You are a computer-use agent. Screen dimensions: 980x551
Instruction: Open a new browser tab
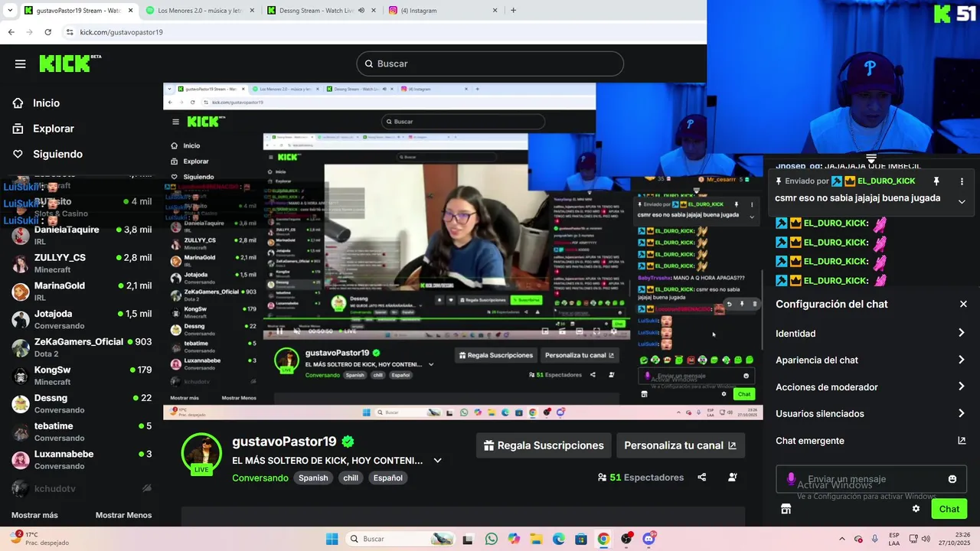[x=513, y=11]
